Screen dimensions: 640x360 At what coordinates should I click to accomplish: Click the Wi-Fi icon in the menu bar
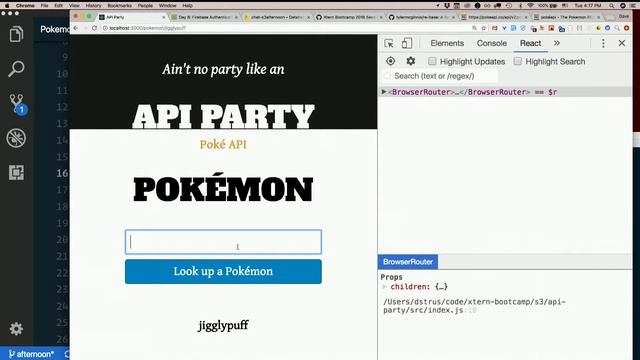[x=530, y=6]
